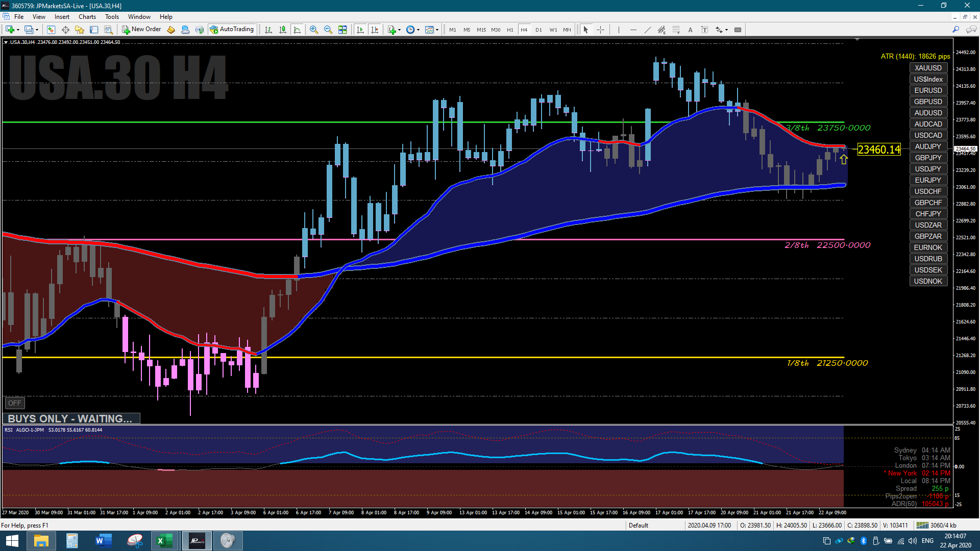Select the Crosshair cursor tool
The height and width of the screenshot is (551, 980).
pyautogui.click(x=600, y=30)
